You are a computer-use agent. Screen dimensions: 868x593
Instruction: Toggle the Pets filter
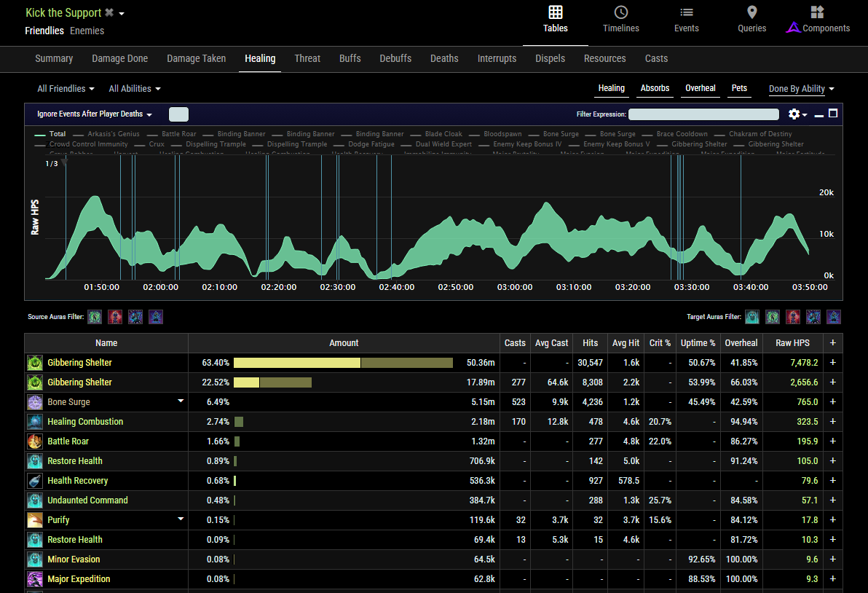pos(739,88)
